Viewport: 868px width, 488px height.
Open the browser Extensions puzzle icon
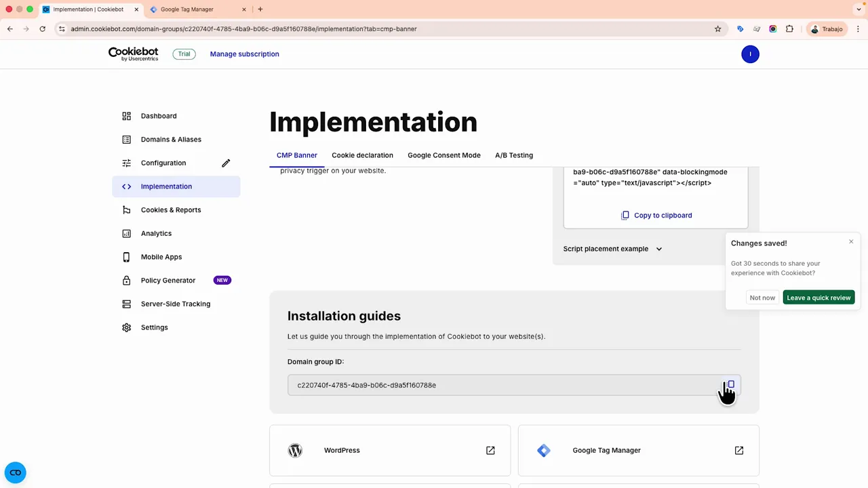click(x=789, y=29)
